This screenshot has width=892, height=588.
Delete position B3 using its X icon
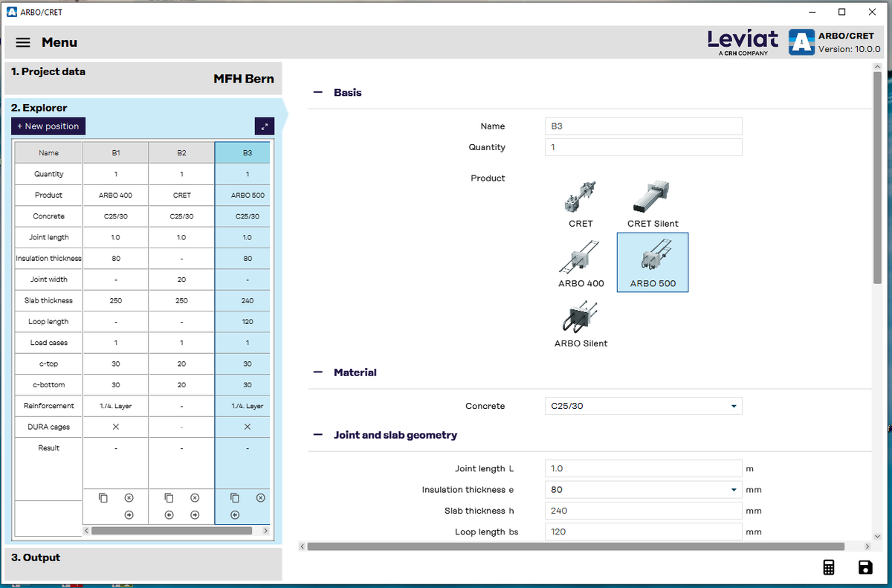pyautogui.click(x=260, y=497)
